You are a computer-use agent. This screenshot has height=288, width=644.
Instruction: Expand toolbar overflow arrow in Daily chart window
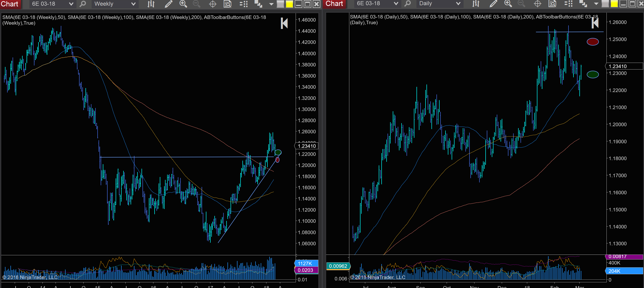coord(596,4)
